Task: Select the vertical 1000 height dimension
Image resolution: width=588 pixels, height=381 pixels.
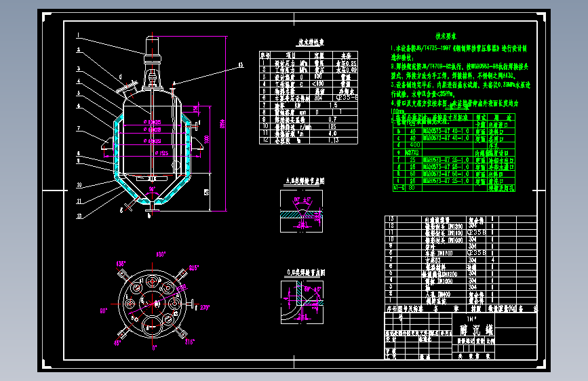Action: 206,140
